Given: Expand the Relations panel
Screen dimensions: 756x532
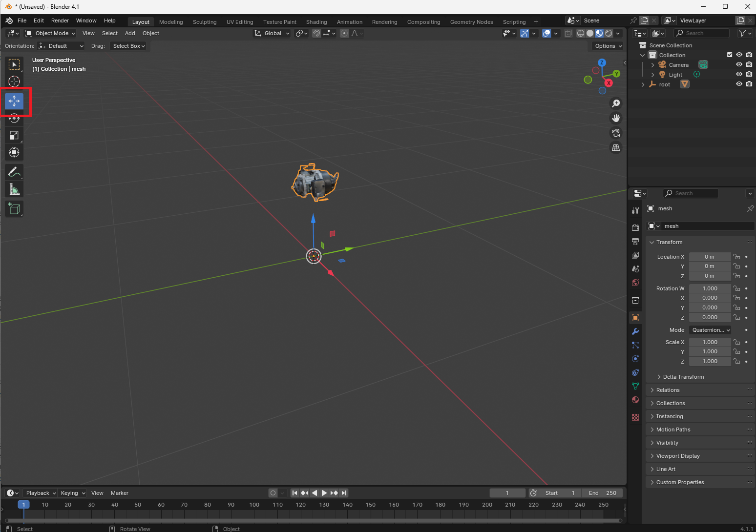Looking at the screenshot, I should click(668, 390).
